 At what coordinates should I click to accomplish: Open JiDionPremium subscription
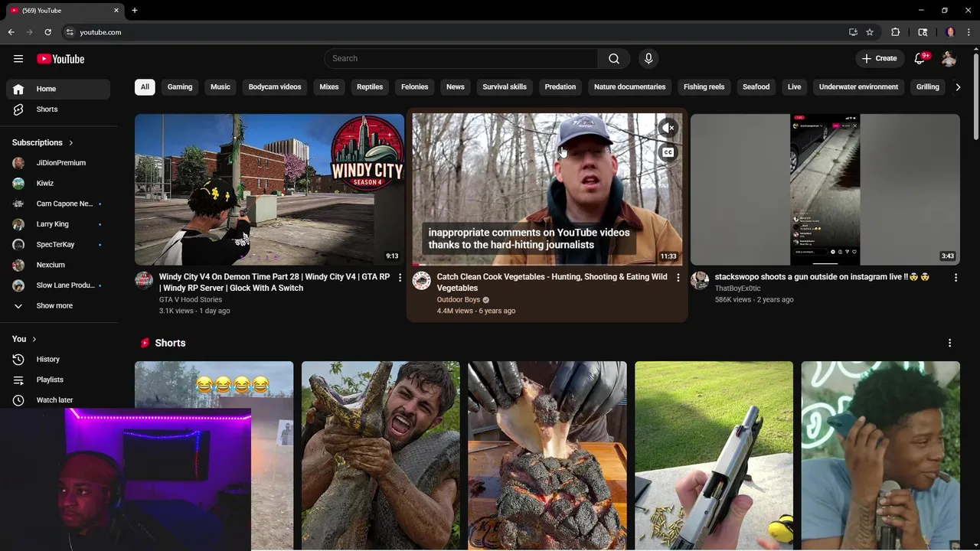point(58,163)
